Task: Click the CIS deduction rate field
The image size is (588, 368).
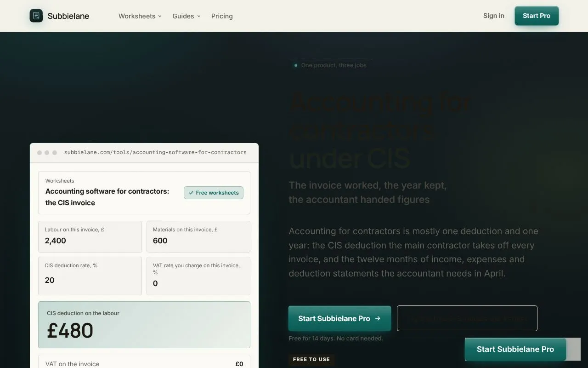Action: 90,276
